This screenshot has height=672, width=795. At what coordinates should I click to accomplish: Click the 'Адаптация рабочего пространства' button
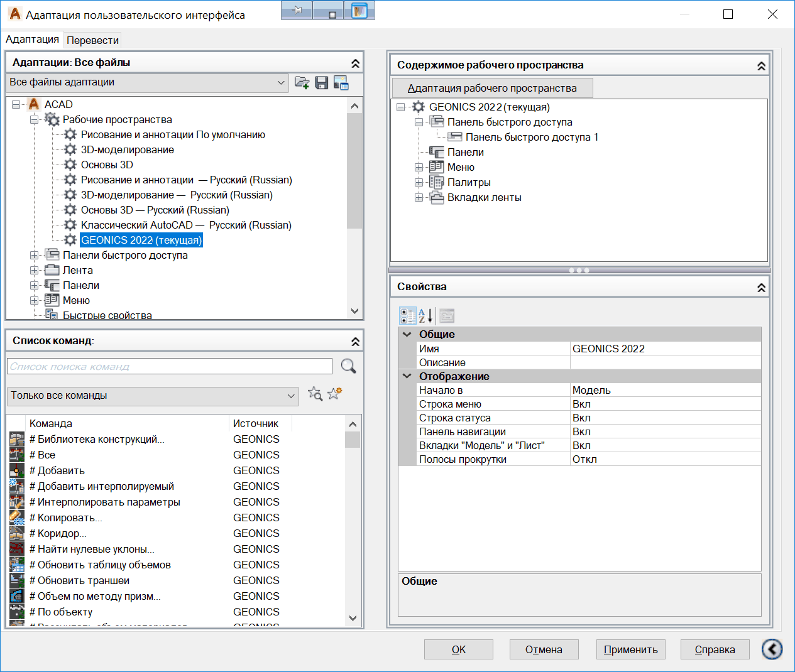coord(492,88)
